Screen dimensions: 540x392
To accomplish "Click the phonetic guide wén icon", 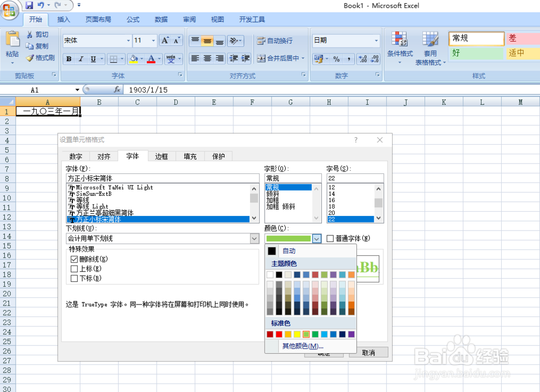I will (171, 59).
